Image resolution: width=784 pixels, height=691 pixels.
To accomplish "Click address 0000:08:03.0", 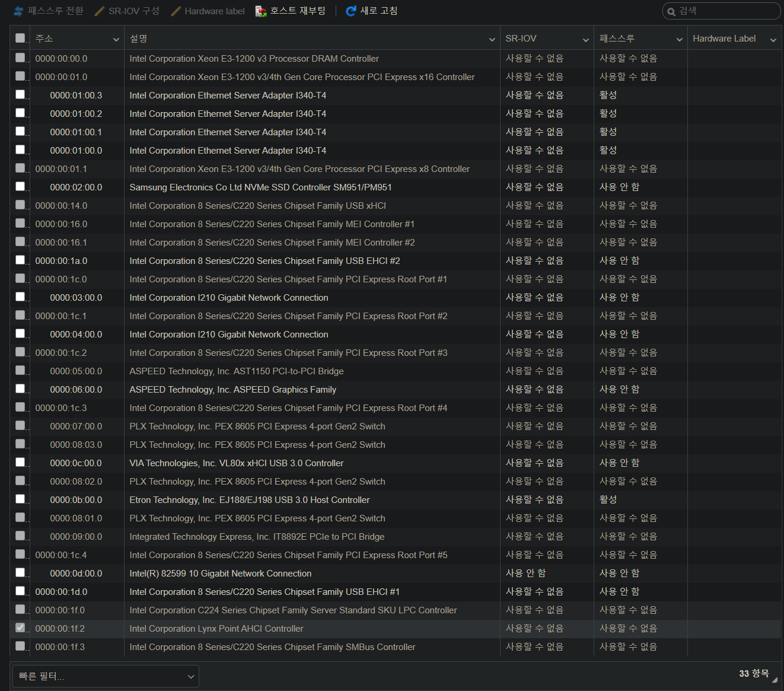I will [76, 445].
